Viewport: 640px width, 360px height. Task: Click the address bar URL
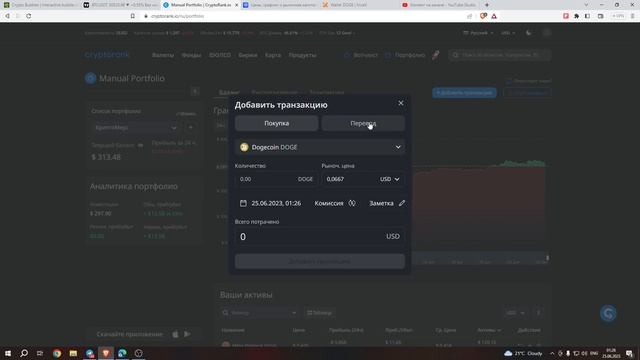coord(177,16)
